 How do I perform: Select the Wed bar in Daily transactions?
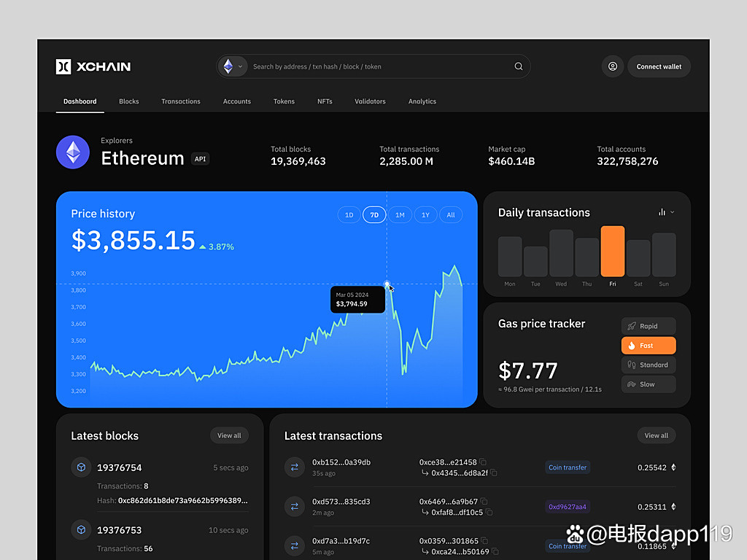(x=561, y=253)
